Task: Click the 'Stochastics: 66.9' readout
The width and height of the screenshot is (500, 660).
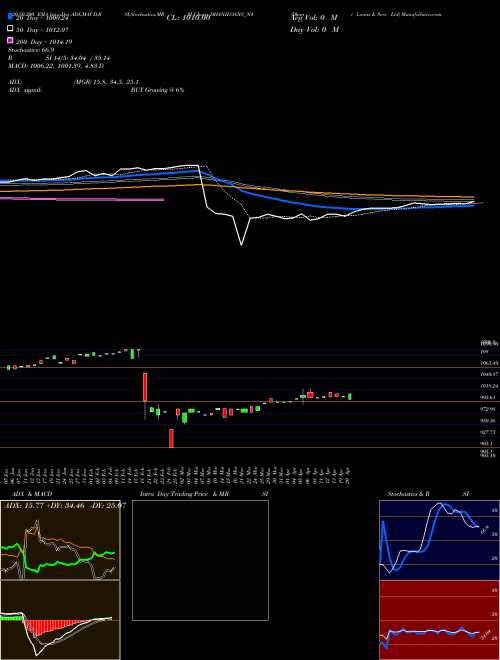Action: 31,50
